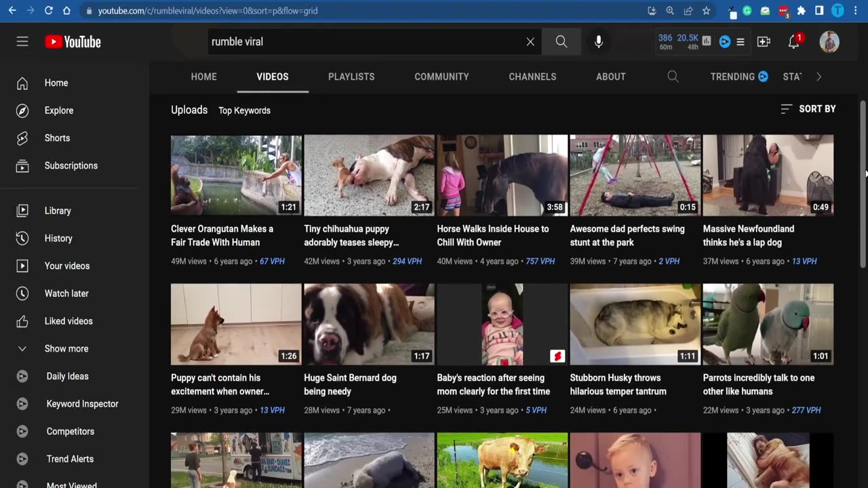Open browser three-dot menu

click(x=856, y=11)
